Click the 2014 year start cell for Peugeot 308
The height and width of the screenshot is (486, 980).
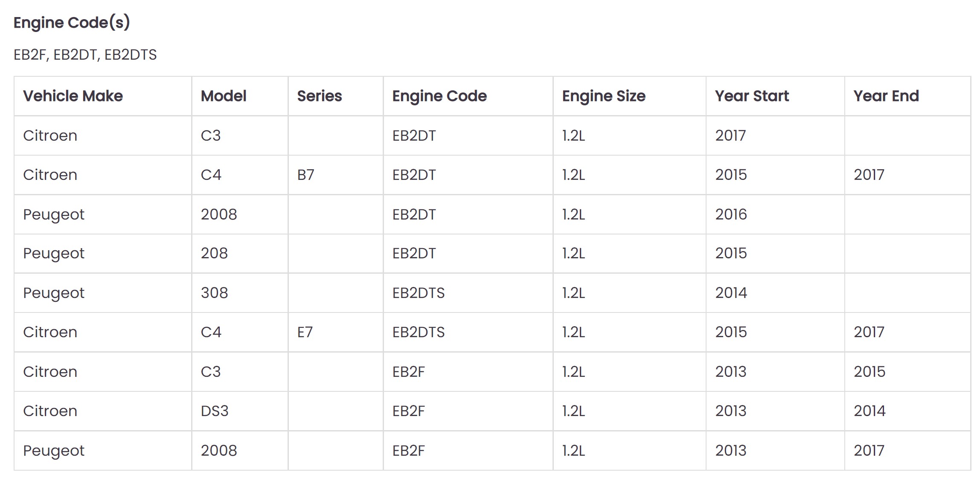pos(731,293)
